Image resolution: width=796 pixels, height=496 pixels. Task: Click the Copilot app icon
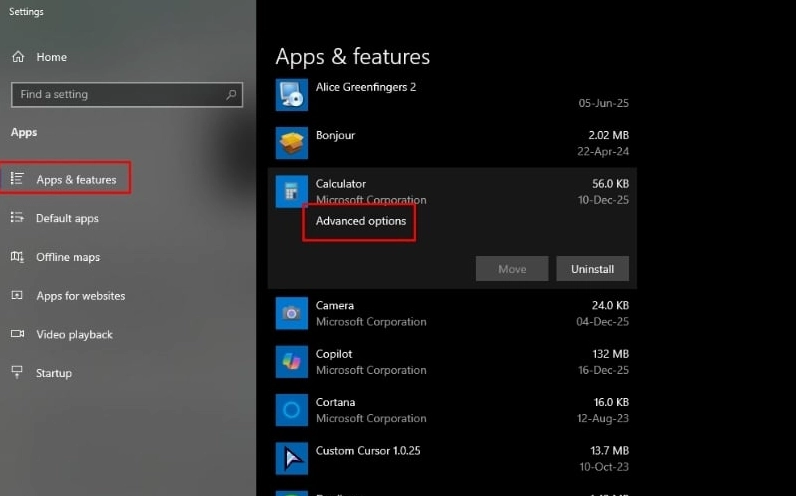pyautogui.click(x=291, y=361)
